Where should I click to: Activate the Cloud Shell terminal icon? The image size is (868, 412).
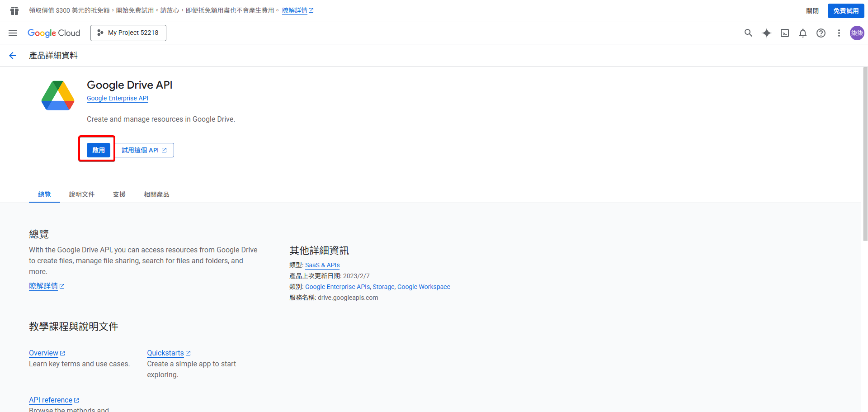coord(785,33)
